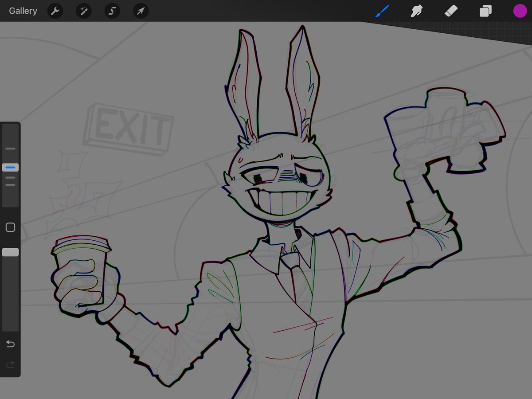Adjust the brush size slider handle
The height and width of the screenshot is (399, 532).
click(10, 168)
